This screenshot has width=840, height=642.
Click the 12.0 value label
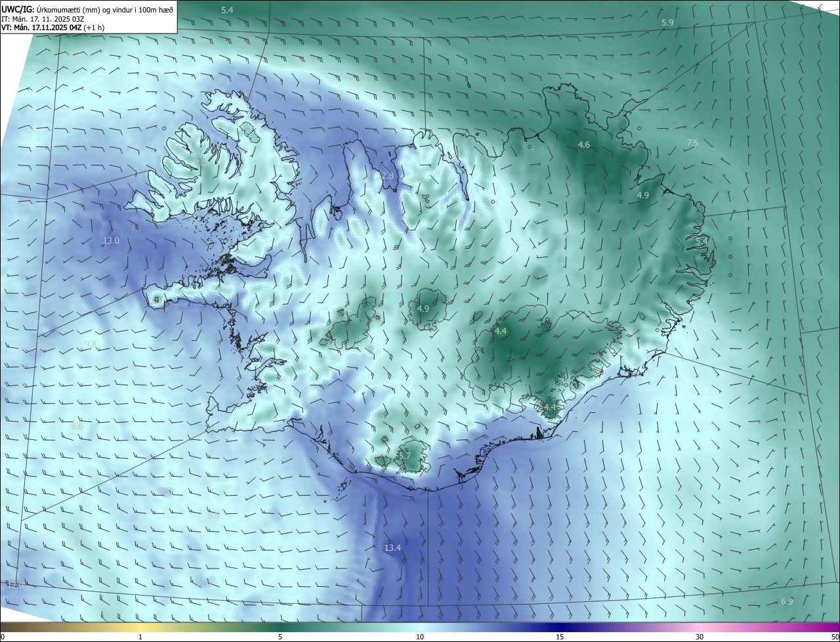(14, 585)
